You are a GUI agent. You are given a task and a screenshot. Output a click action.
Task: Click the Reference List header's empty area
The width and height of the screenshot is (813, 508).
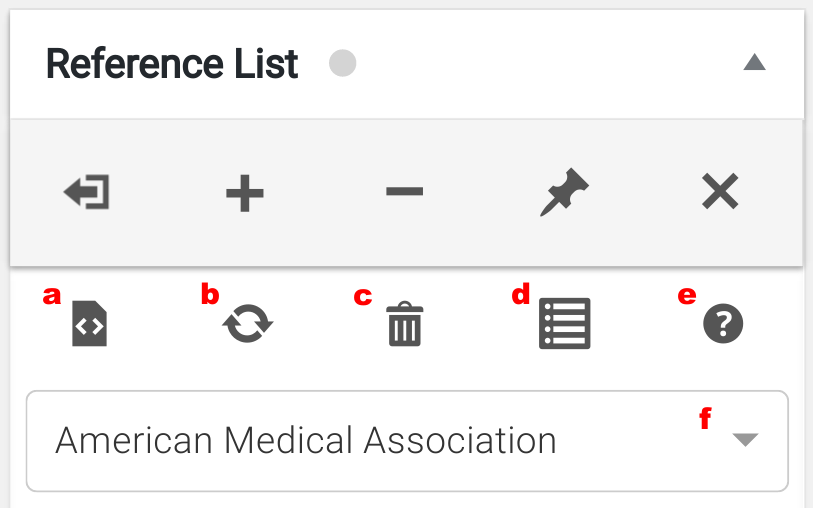[x=550, y=64]
